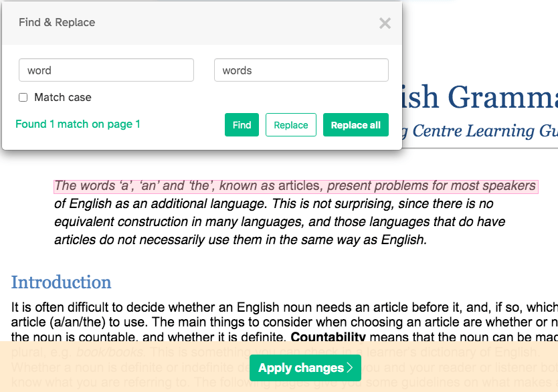
Task: Click the 'Found 1 match on page 1' status
Action: click(x=78, y=124)
